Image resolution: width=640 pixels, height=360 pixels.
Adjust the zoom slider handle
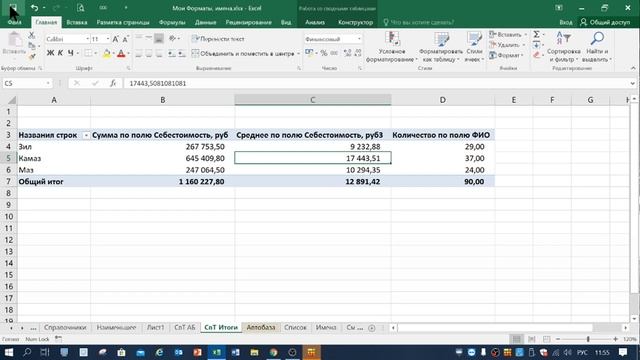588,339
